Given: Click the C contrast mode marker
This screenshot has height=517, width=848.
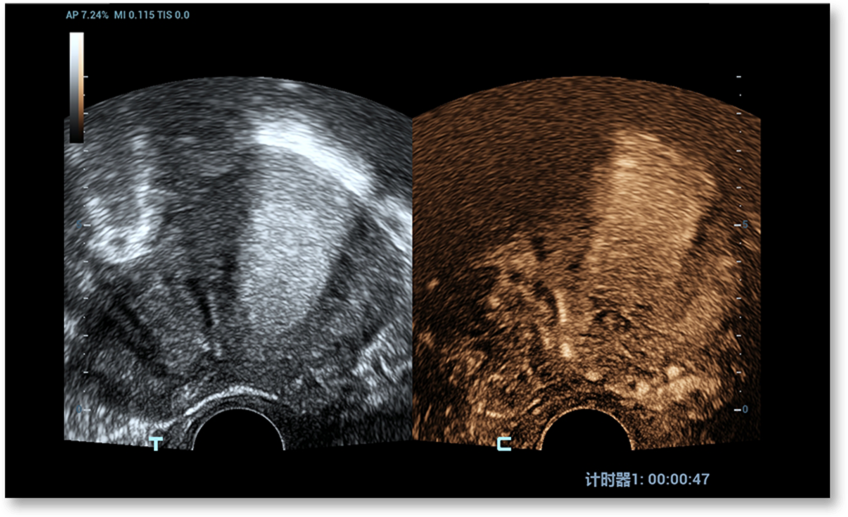Looking at the screenshot, I should (x=504, y=443).
